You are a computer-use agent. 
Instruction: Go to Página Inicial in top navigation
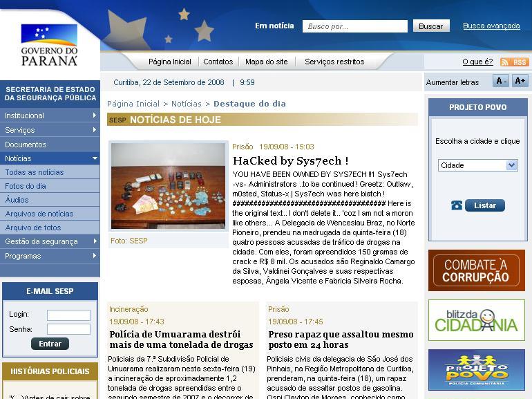point(169,62)
